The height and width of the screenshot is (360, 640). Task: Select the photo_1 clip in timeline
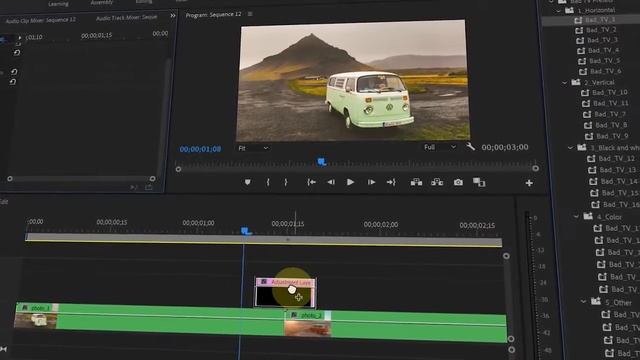(x=149, y=320)
